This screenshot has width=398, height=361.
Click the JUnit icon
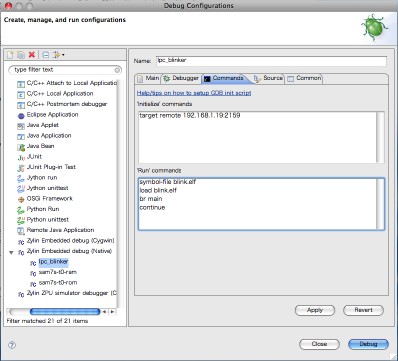point(21,158)
